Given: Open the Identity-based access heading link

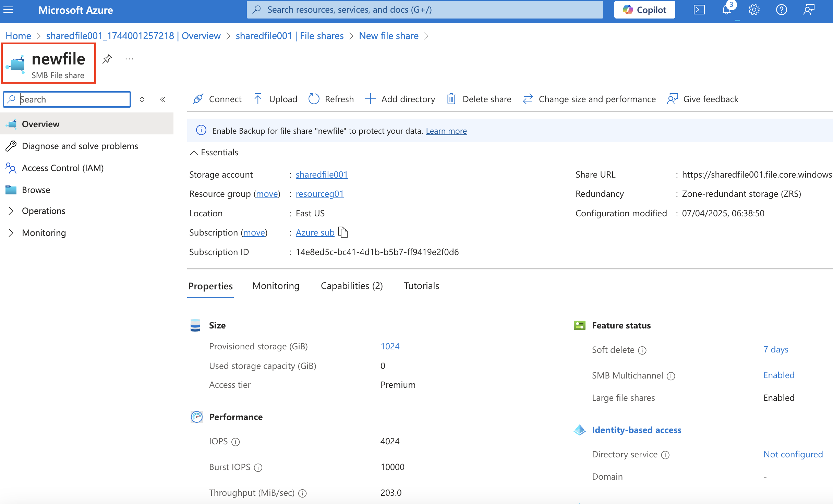Looking at the screenshot, I should [637, 430].
